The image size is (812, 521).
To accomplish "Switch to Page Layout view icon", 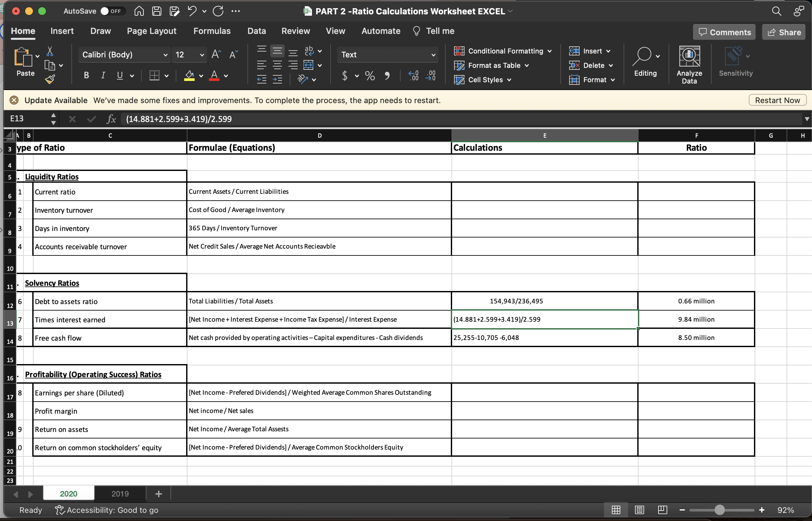I will tap(639, 510).
